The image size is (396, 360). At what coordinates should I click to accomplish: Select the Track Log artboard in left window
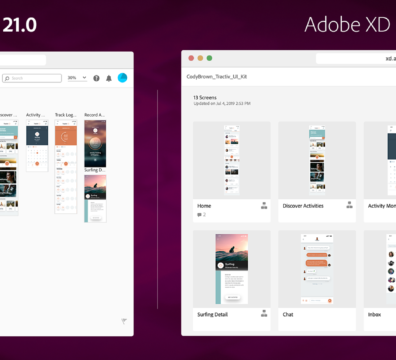pos(66,166)
